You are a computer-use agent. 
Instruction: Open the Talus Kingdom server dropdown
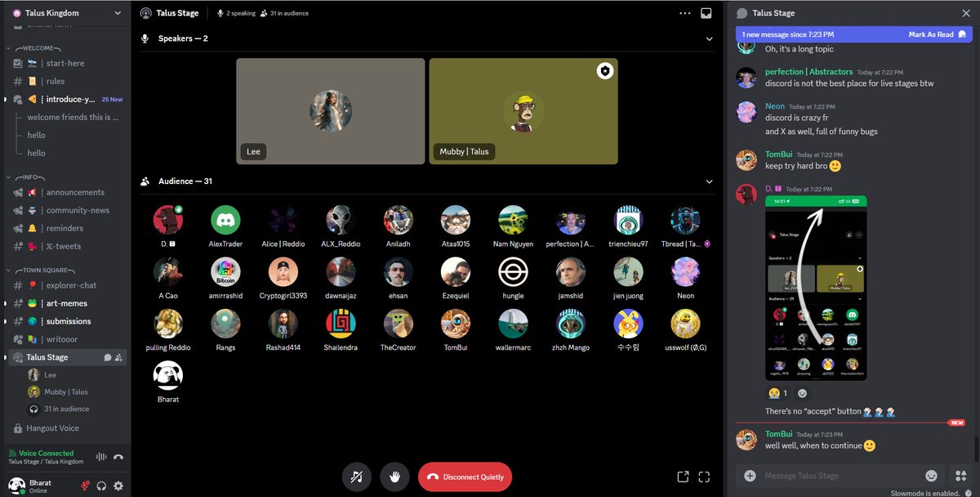[x=118, y=13]
